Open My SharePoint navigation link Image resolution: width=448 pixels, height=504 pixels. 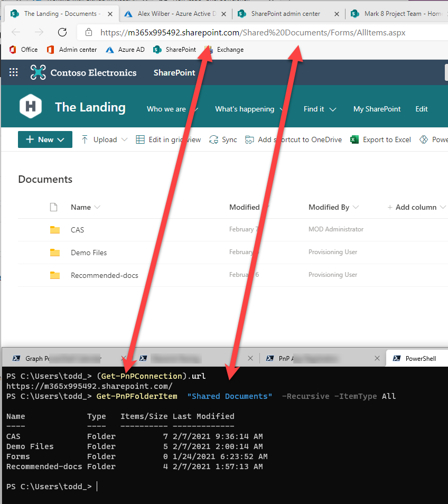coord(377,109)
